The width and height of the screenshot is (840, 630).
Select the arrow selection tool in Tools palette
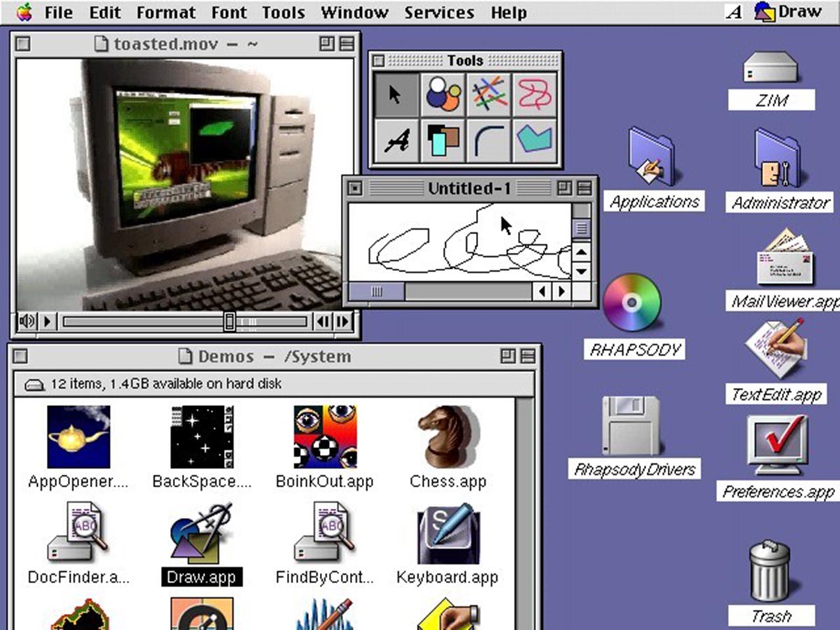click(396, 94)
